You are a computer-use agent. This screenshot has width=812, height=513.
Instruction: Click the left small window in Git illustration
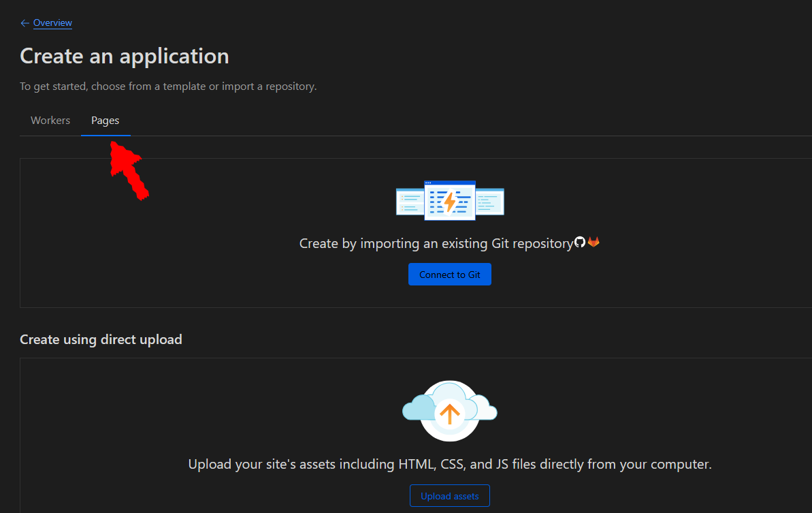click(x=410, y=202)
